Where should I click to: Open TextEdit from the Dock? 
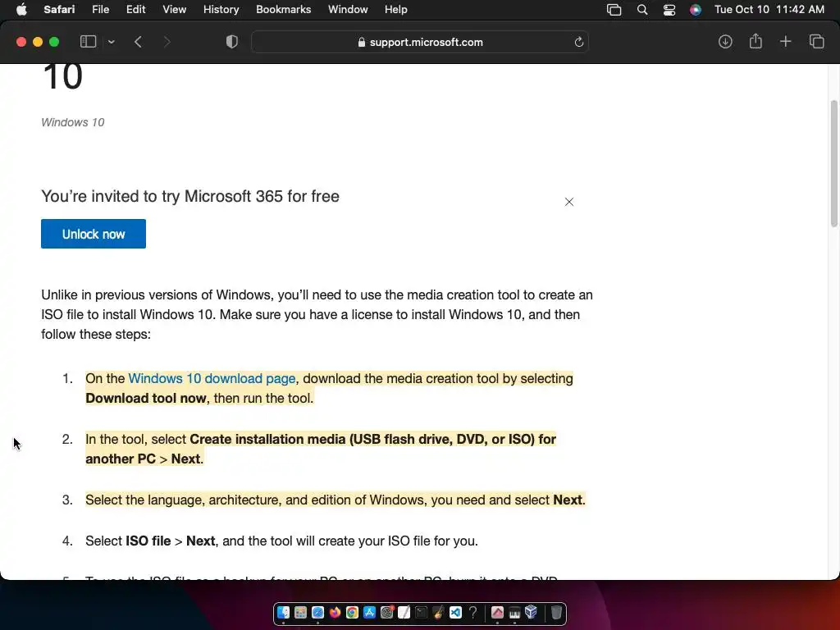point(404,612)
